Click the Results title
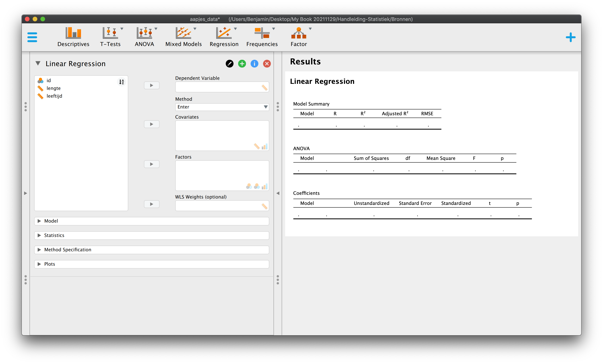Viewport: 603px width, 364px height. coord(305,61)
